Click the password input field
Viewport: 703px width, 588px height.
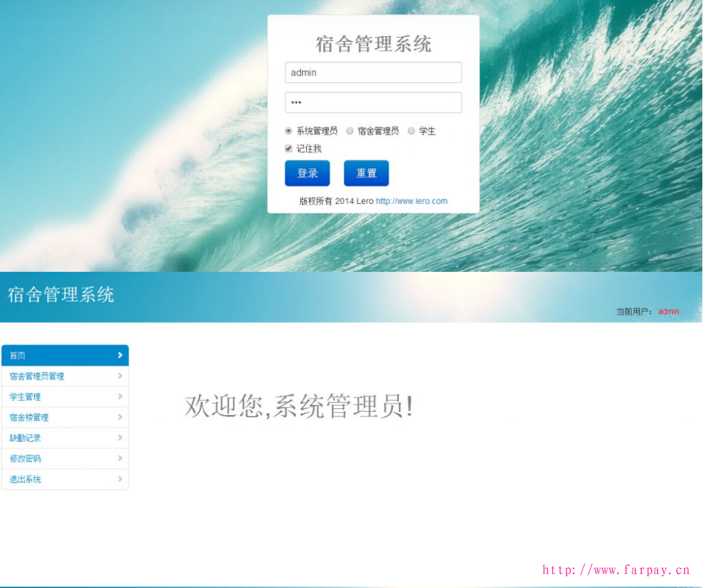coord(373,102)
